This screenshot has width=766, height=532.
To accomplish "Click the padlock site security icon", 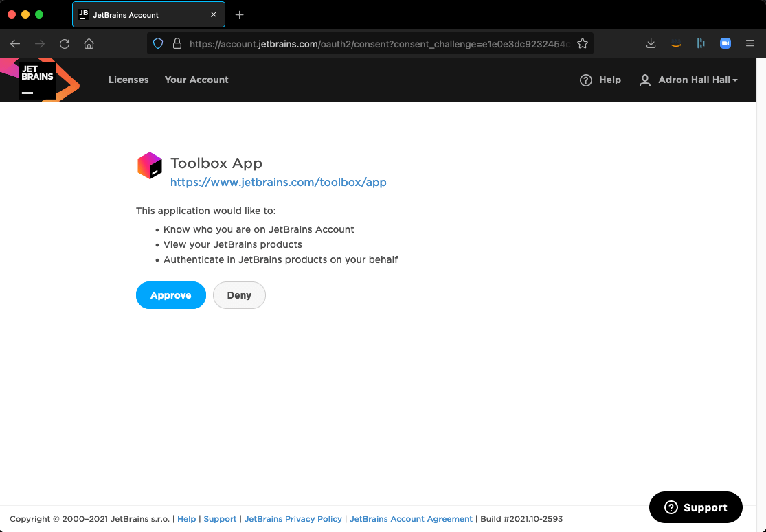I will (x=177, y=44).
